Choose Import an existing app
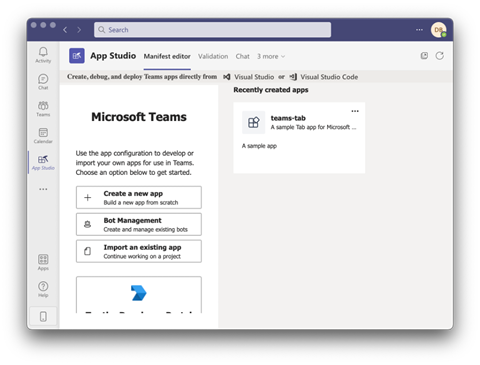The image size is (480, 365). tap(139, 251)
